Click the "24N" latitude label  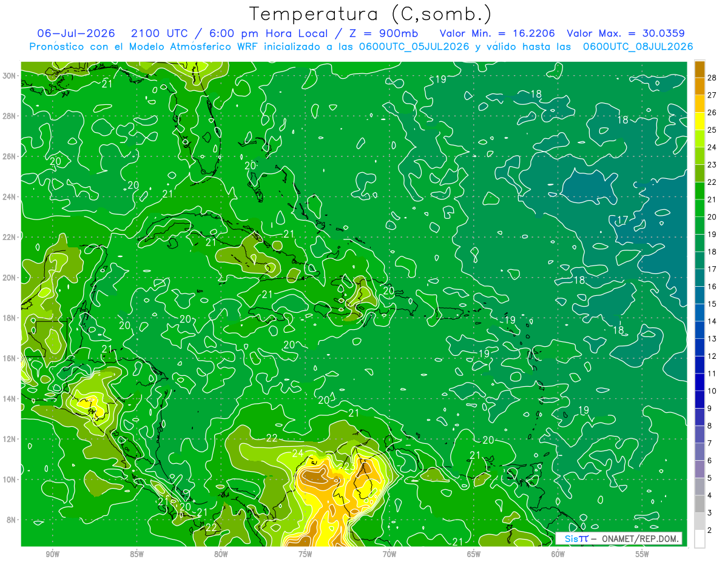[x=10, y=197]
